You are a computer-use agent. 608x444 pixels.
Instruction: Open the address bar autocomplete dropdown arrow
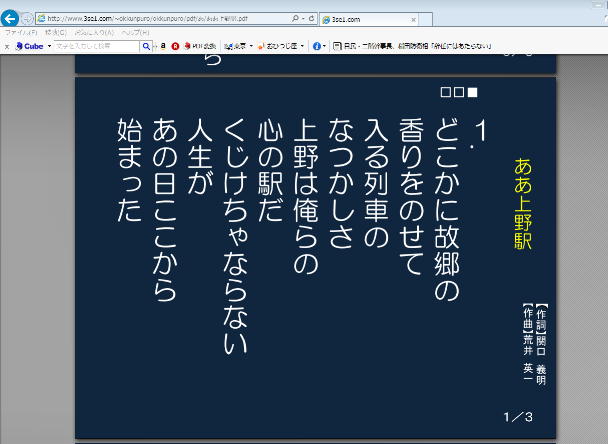[x=303, y=19]
